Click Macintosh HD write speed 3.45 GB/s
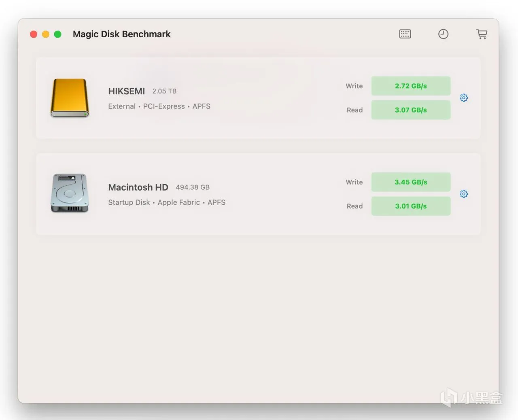Viewport: 518px width, 420px height. point(411,182)
